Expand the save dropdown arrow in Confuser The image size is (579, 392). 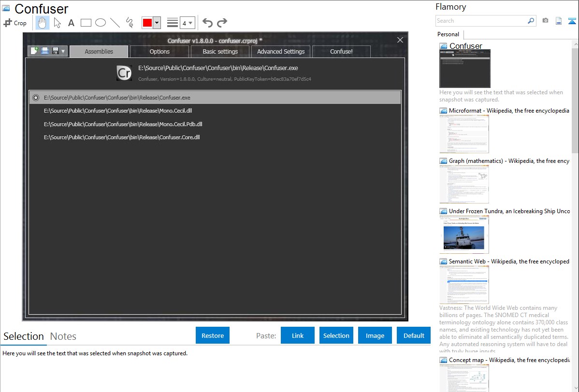coord(63,51)
